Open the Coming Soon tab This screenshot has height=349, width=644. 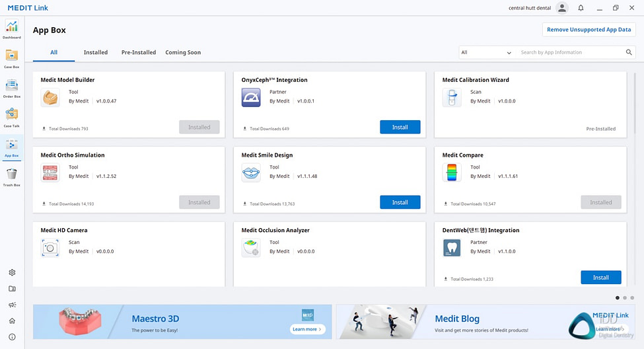point(183,52)
